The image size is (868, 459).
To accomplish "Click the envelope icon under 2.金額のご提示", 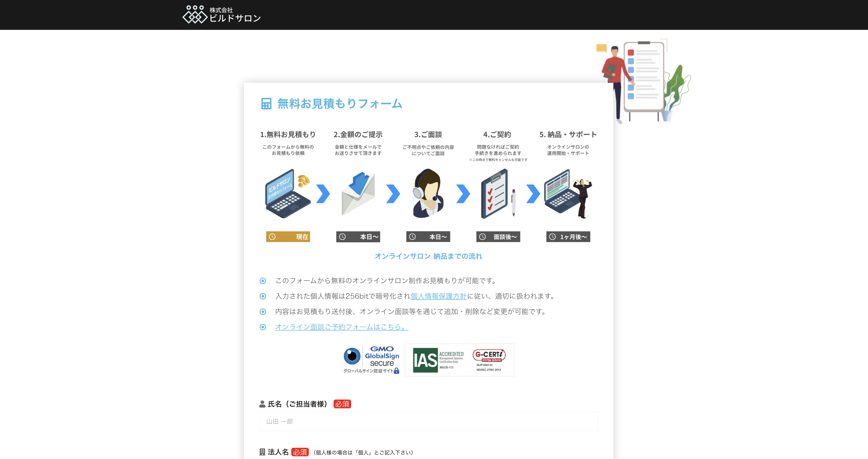I will point(358,195).
